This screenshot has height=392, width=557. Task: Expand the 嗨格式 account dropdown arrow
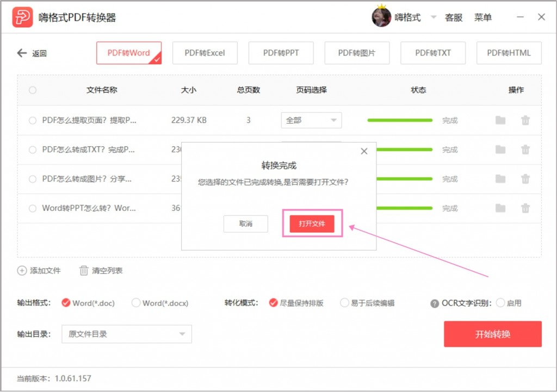434,17
